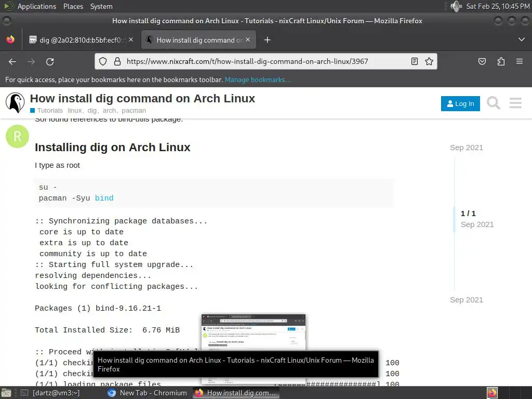Open a new tab with the plus button
This screenshot has height=399, width=532.
click(x=268, y=40)
